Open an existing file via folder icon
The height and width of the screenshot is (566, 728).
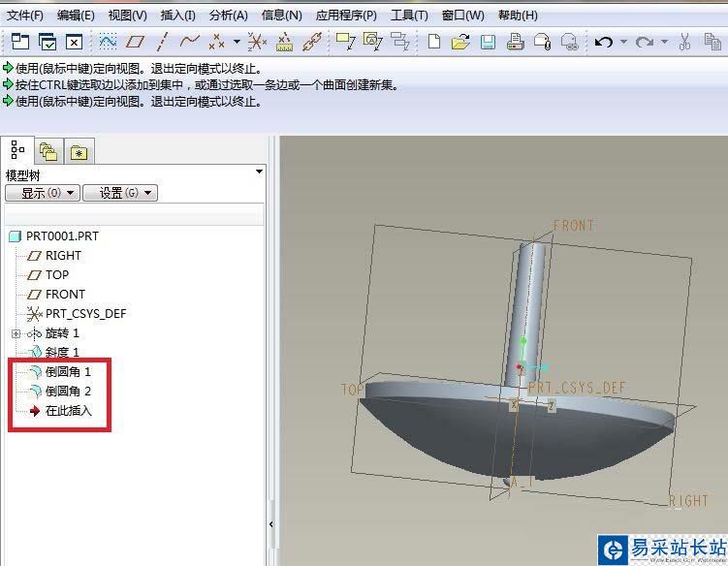(x=460, y=42)
